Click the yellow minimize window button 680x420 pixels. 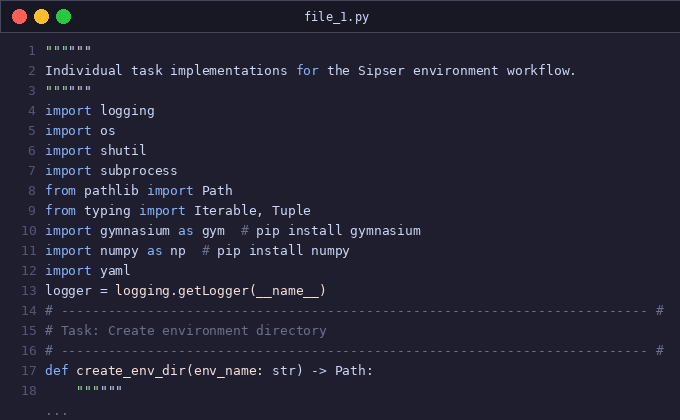click(42, 17)
